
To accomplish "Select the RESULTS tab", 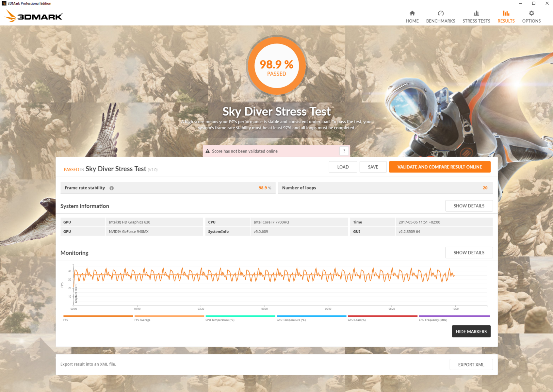I will [506, 17].
